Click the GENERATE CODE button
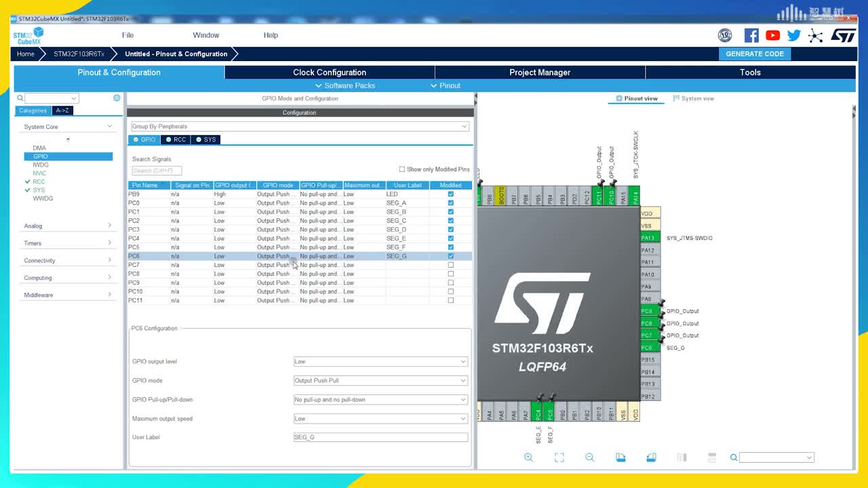This screenshot has width=868, height=488. [x=755, y=54]
